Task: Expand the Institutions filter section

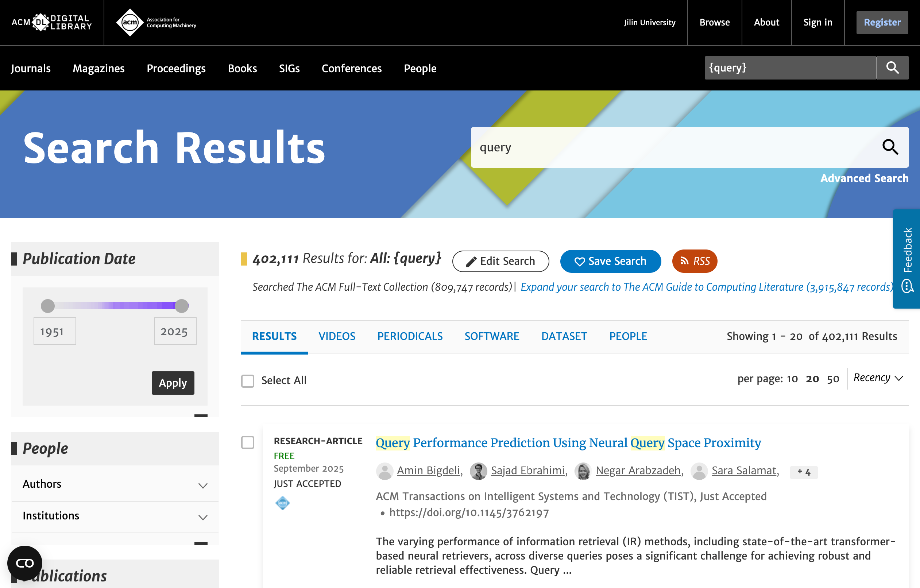Action: coord(202,517)
